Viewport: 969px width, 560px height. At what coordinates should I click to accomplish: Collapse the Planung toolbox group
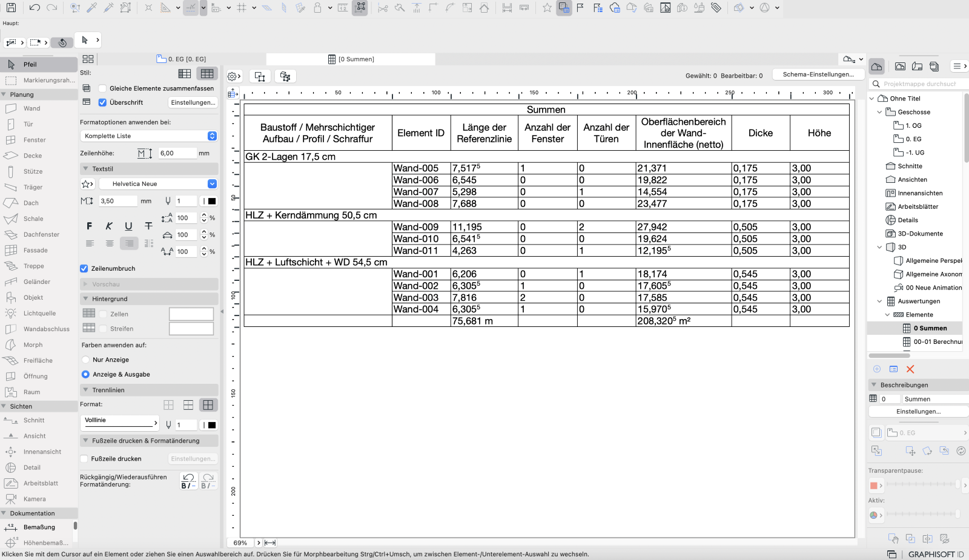[4, 94]
